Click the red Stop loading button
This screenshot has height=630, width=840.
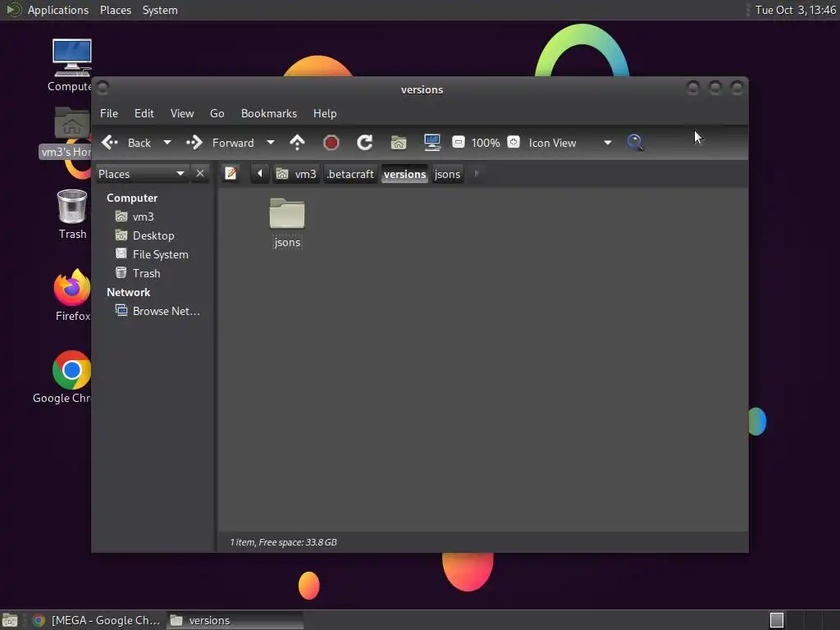point(331,143)
